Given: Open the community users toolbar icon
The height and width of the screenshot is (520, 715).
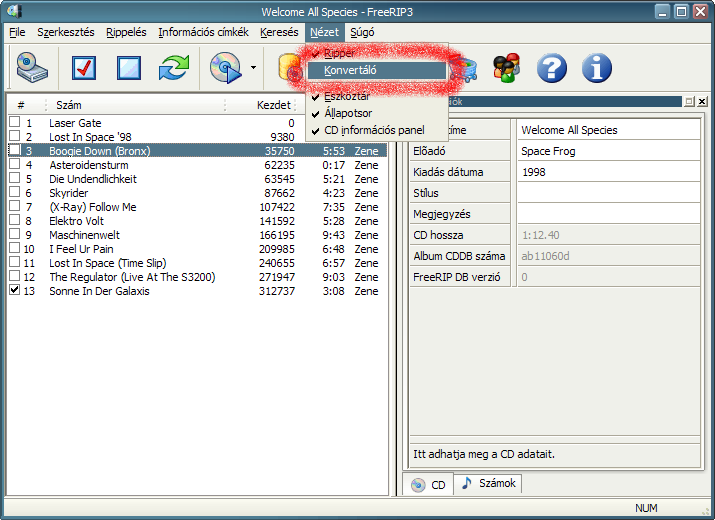Looking at the screenshot, I should (507, 68).
